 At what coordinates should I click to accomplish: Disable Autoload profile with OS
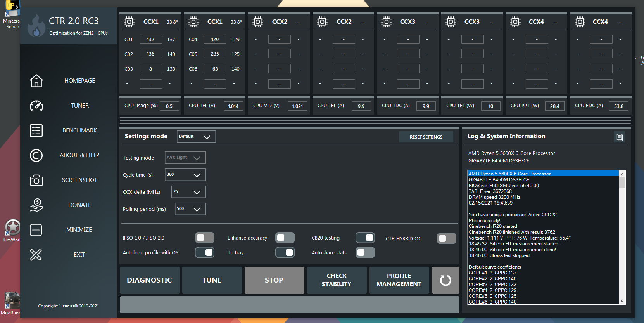(205, 252)
